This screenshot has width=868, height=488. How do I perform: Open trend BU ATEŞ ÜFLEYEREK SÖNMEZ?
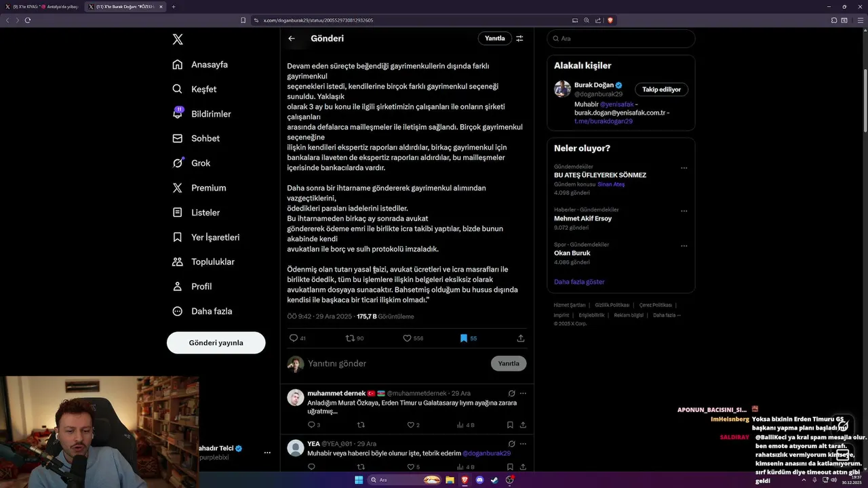(600, 175)
